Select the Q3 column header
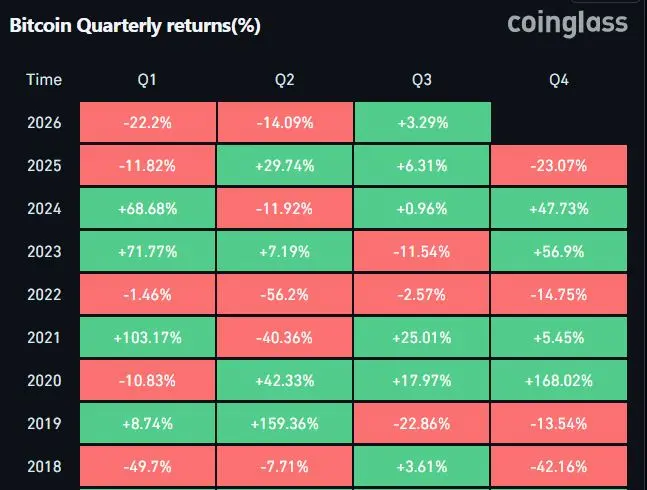 [x=422, y=80]
